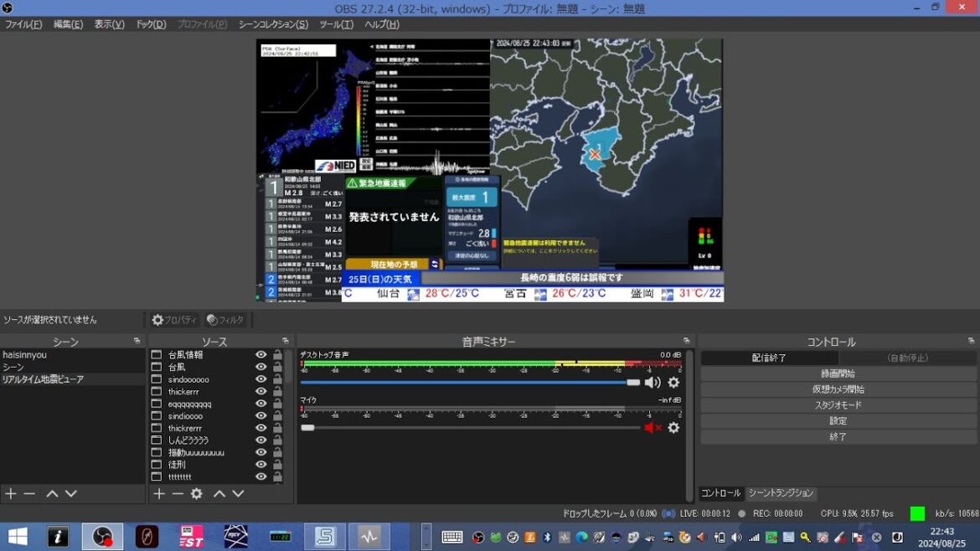Toggle the lock on the thickerrr source

click(x=277, y=392)
